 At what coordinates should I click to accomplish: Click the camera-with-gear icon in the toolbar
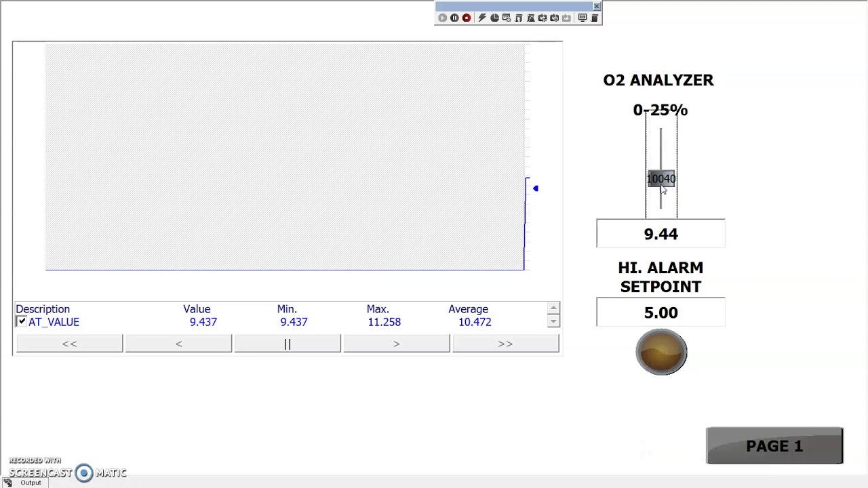pyautogui.click(x=555, y=18)
